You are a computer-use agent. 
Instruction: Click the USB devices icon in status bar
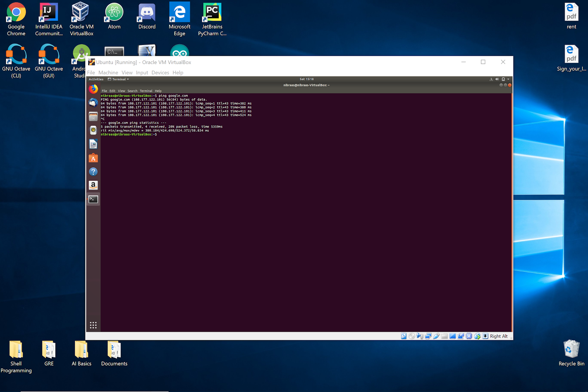click(436, 336)
